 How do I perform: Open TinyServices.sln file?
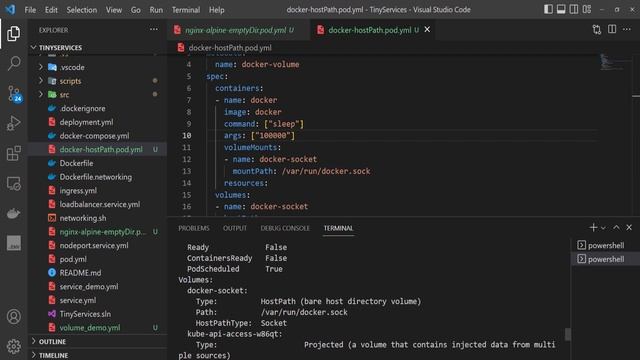click(98, 314)
